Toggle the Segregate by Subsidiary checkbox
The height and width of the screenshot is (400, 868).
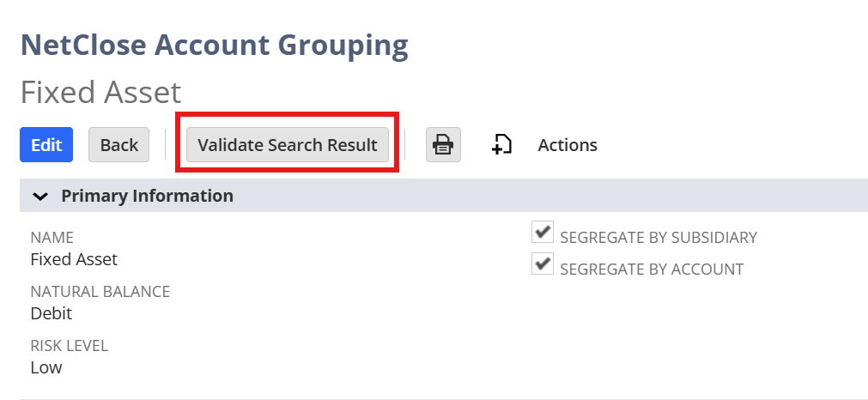(x=542, y=233)
